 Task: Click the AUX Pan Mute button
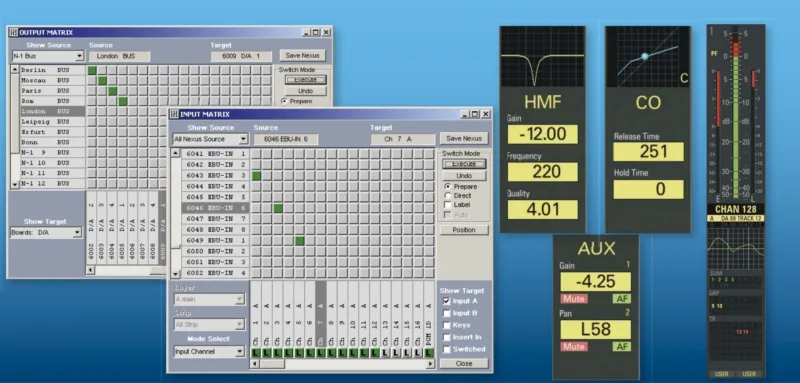[x=574, y=347]
